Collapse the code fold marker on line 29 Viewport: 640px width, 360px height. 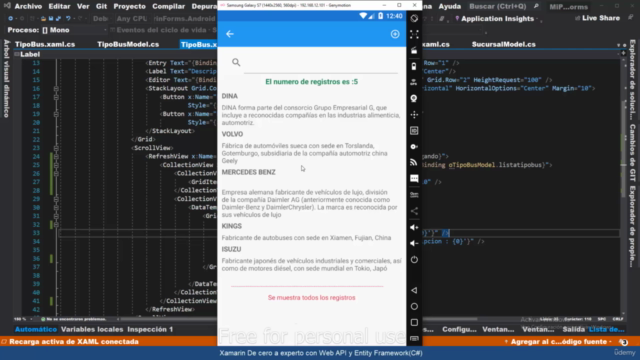(56, 199)
